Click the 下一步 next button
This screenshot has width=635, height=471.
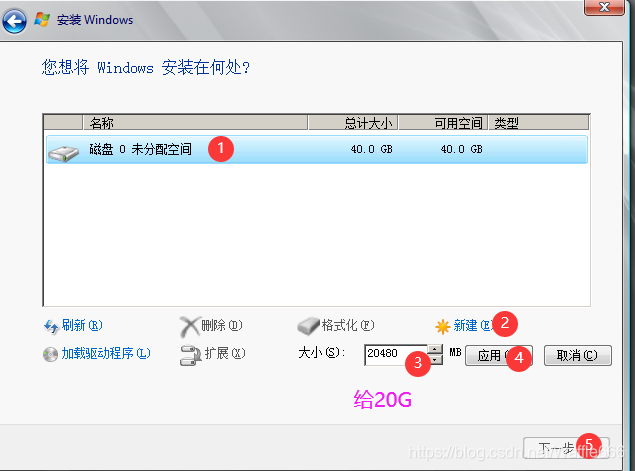click(x=566, y=448)
